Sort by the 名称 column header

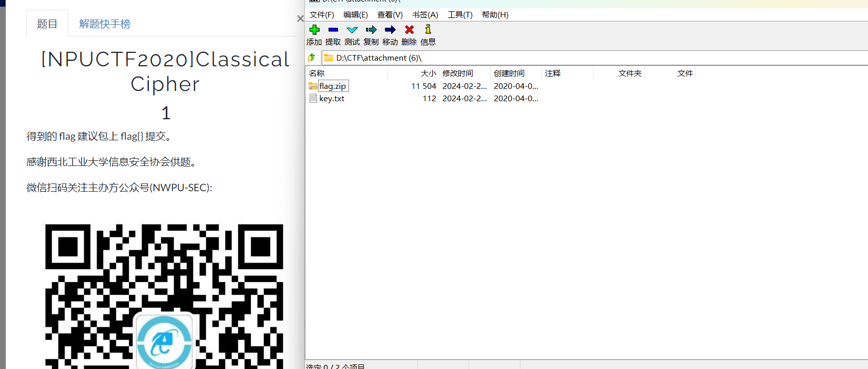pos(346,73)
